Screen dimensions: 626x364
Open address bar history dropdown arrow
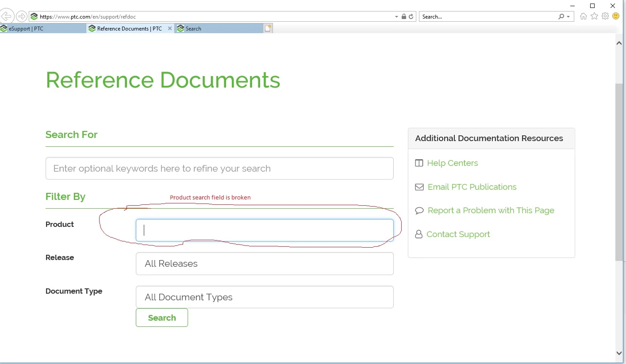click(x=396, y=17)
